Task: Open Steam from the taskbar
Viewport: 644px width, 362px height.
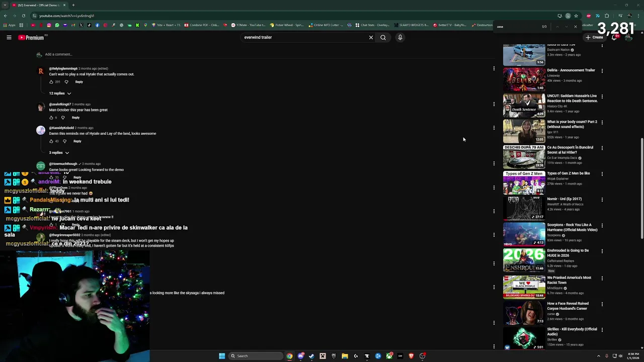Action: (311, 356)
